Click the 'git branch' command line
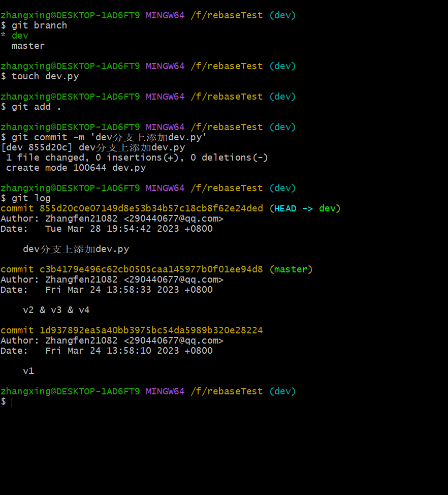 pyautogui.click(x=34, y=25)
